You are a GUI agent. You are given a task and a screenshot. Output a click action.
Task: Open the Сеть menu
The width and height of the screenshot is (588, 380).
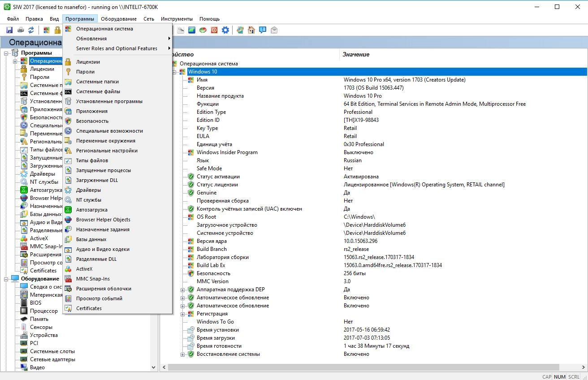point(149,19)
